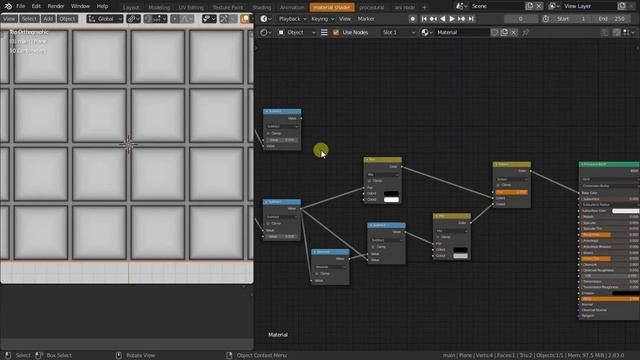Open shader editor type dropdown
The image size is (640, 360).
(x=266, y=32)
